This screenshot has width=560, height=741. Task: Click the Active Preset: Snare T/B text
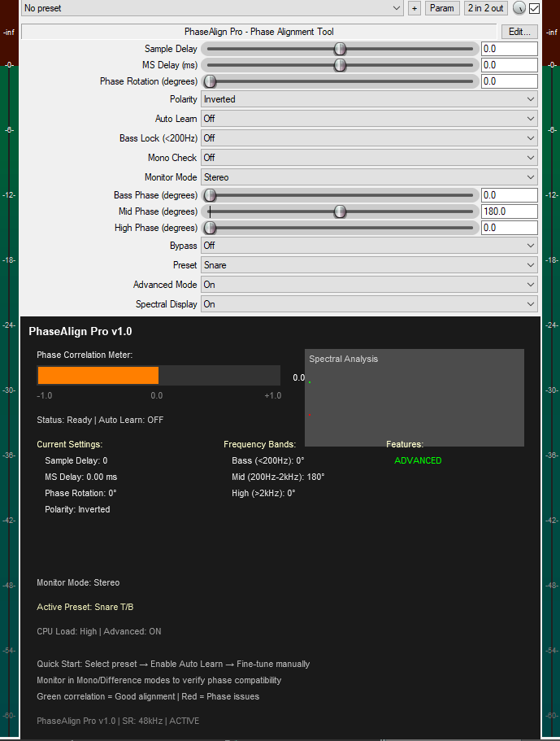(x=85, y=607)
